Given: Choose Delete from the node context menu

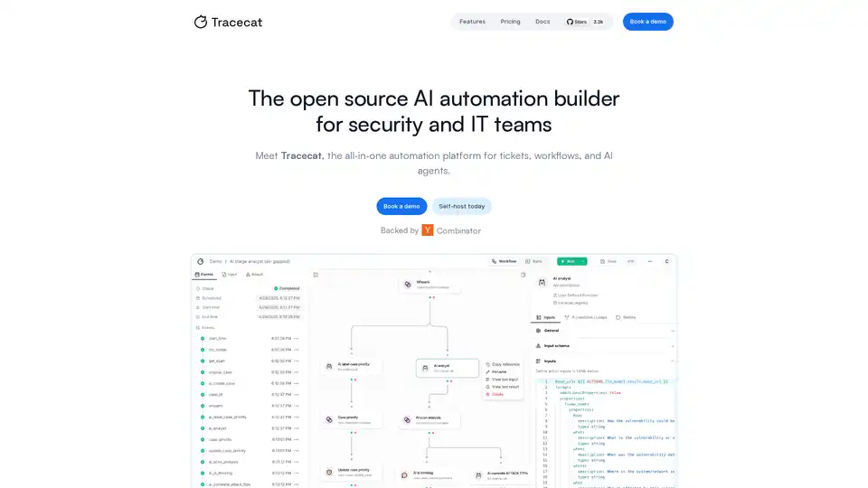Looking at the screenshot, I should coord(496,394).
